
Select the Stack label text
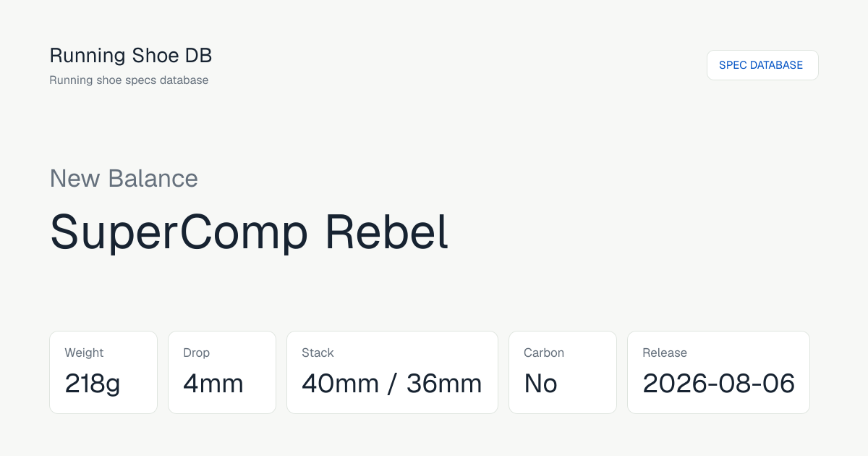coord(318,352)
